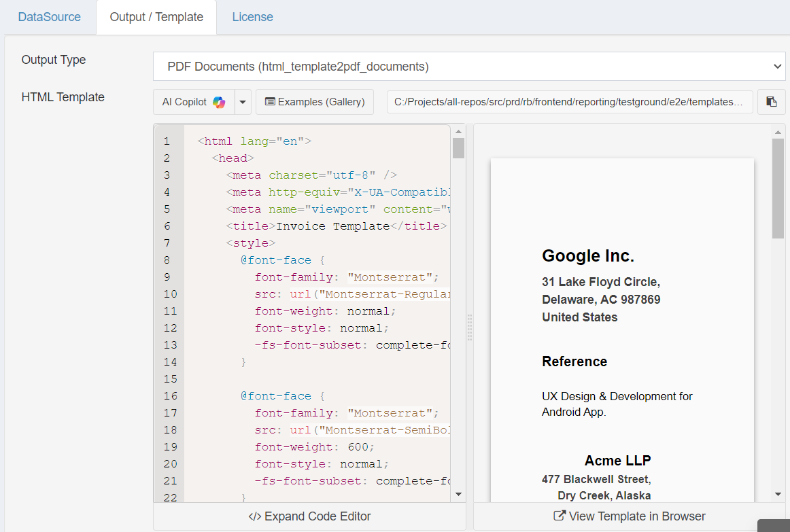Screen dimensions: 790x532
Task: Click the meta charset="utf-8" line
Action: (311, 175)
